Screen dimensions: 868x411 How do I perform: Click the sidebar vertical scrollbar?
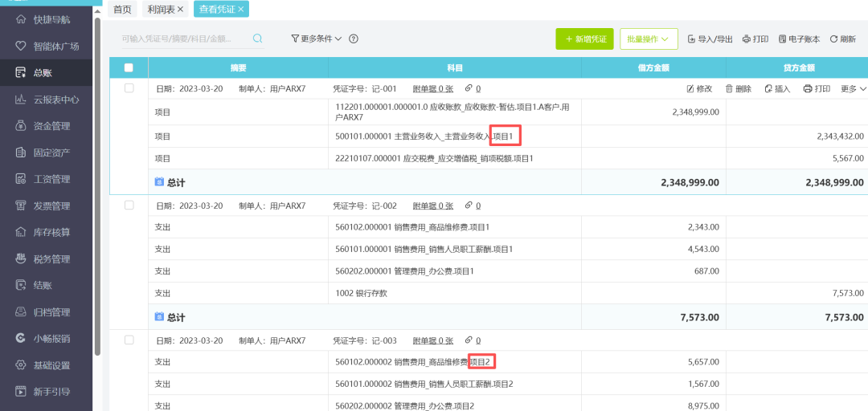coord(97,188)
